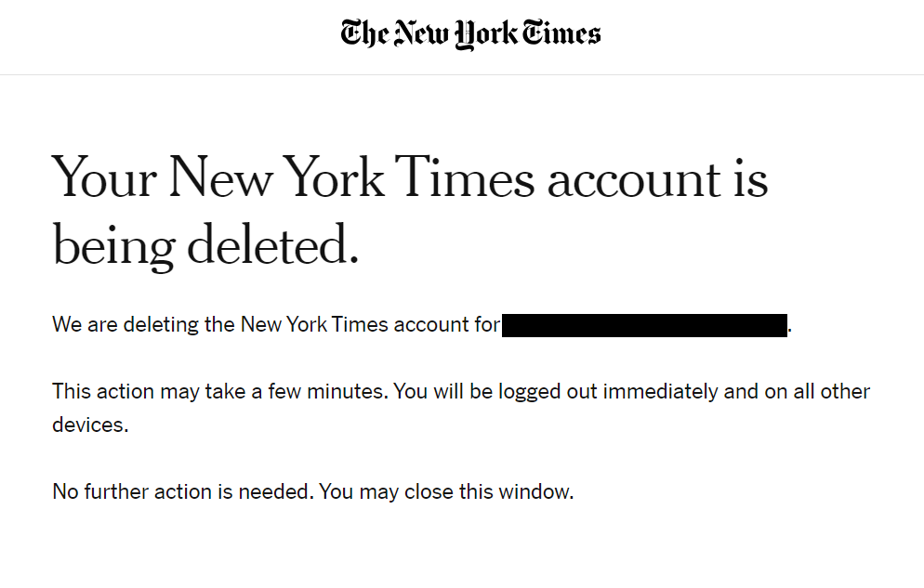Click the word "The" in the masthead logo
The width and height of the screenshot is (924, 588).
[x=363, y=33]
